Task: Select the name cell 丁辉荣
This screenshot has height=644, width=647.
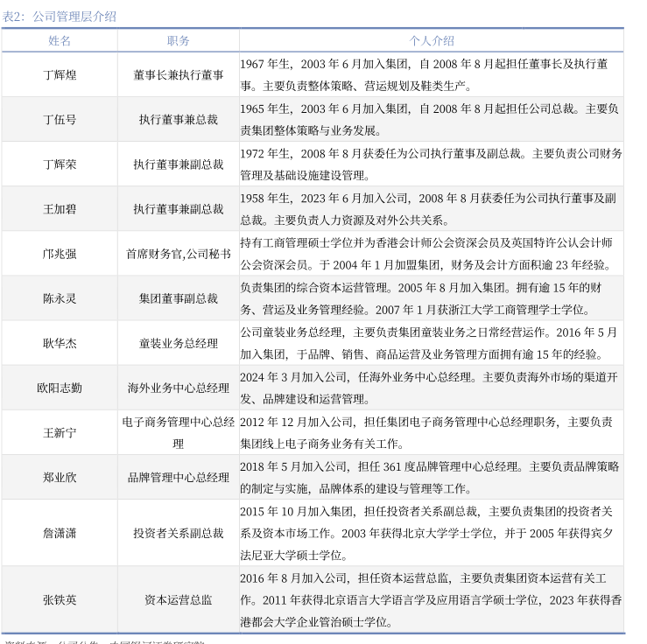Action: tap(60, 164)
